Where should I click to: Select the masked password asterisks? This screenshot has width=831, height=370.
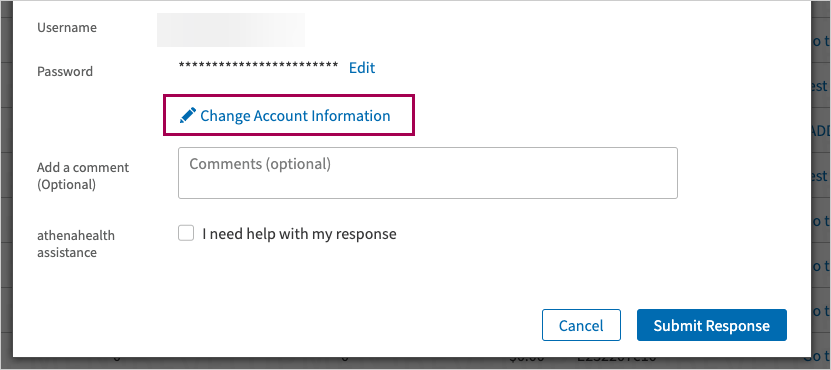[259, 66]
